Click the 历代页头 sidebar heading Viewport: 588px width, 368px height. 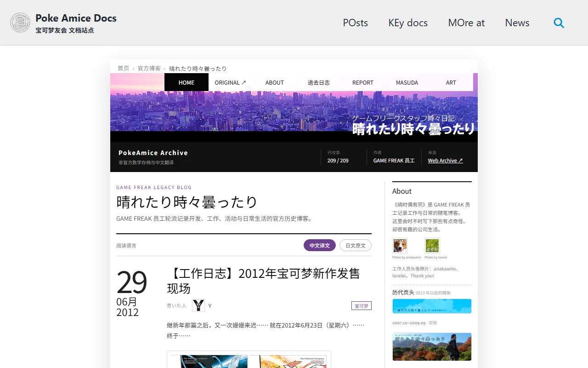(403, 293)
